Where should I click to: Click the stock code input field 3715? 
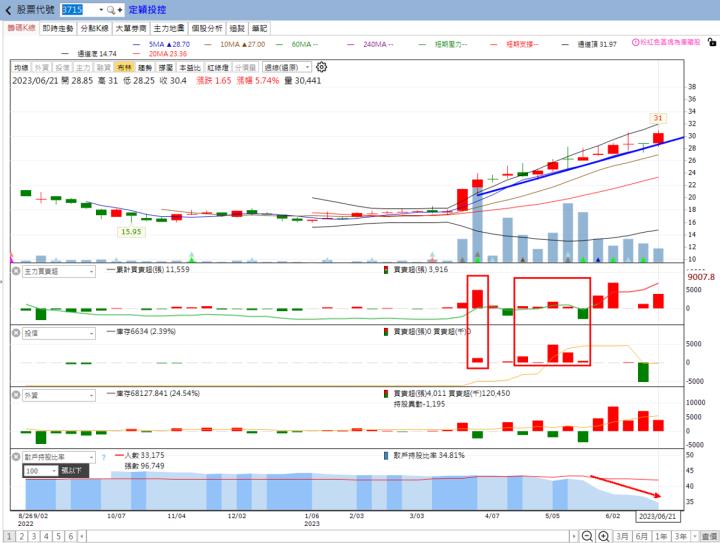[x=79, y=10]
